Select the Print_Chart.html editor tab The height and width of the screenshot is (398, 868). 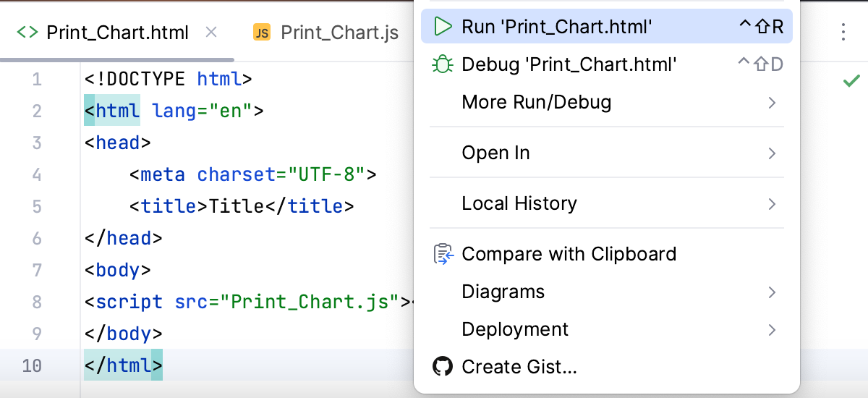[117, 33]
